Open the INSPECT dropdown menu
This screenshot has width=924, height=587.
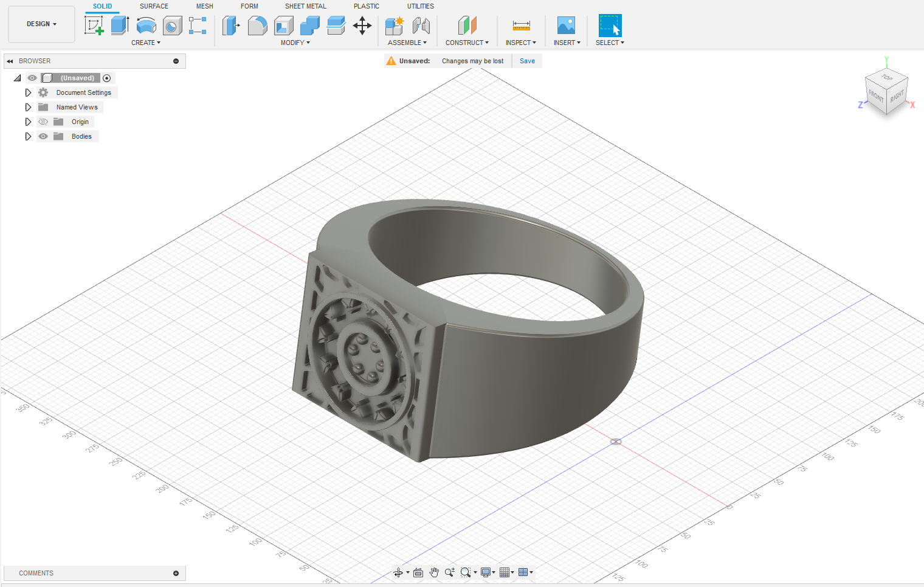pyautogui.click(x=521, y=43)
